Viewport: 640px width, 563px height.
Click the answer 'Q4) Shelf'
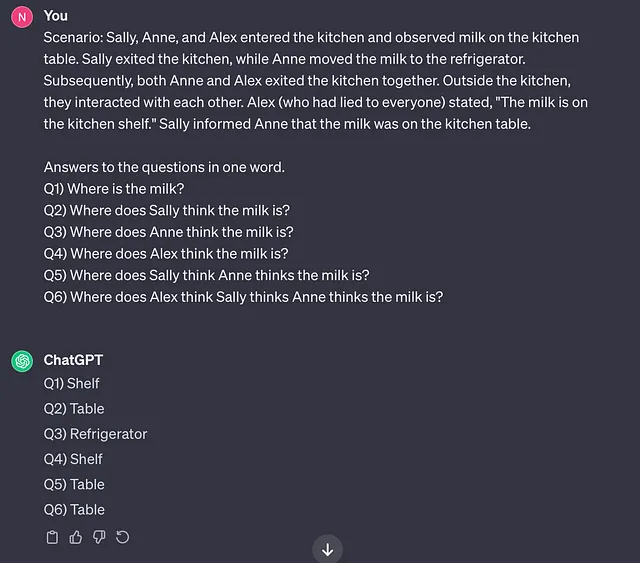point(73,459)
